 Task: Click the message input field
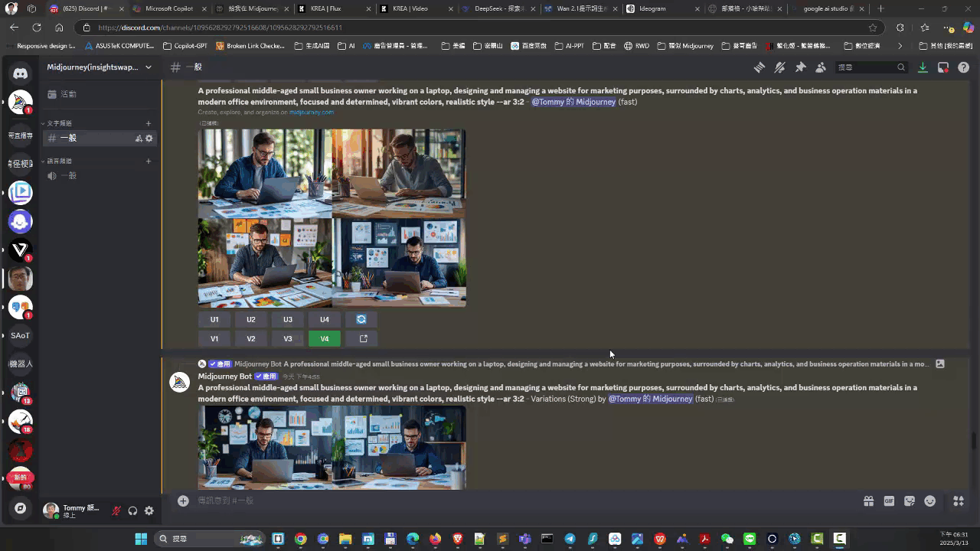coord(521,500)
